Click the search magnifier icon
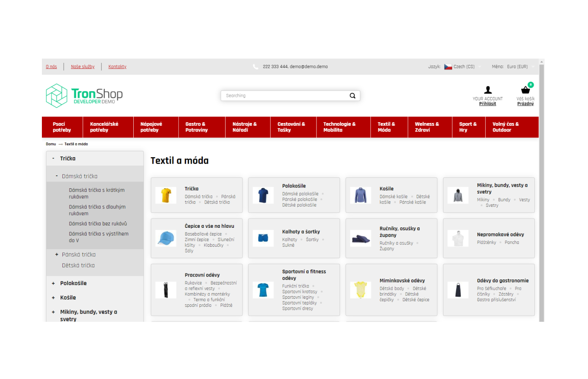 [352, 96]
